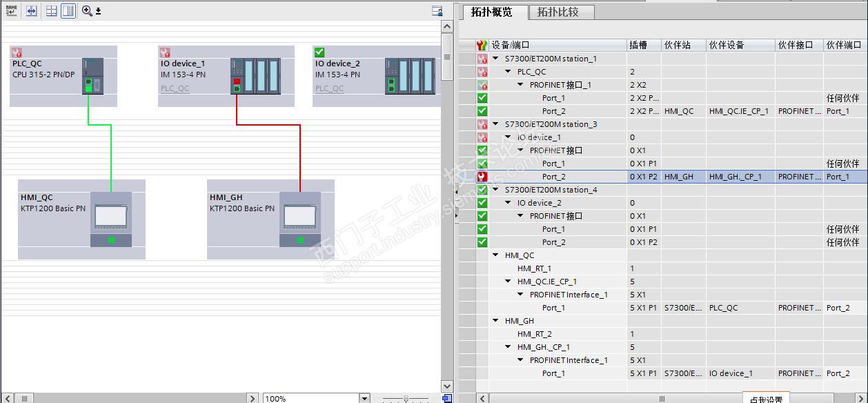
Task: Click the green port on HMI_QC
Action: 111,240
